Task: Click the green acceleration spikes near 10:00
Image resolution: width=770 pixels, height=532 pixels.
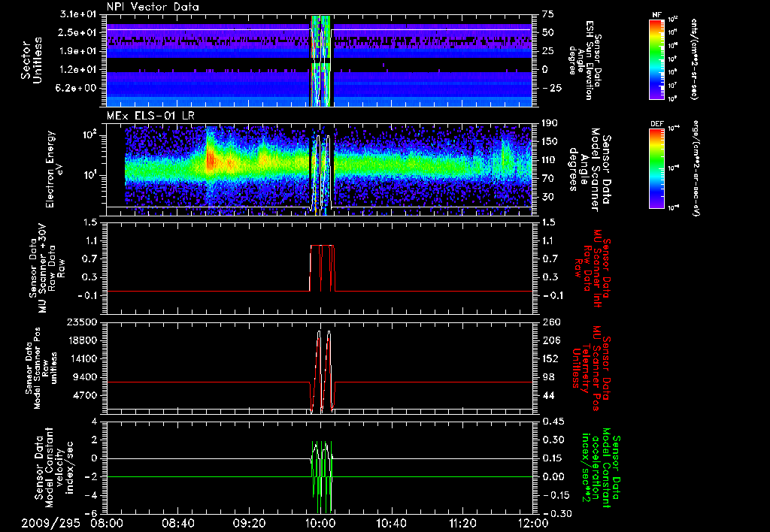Action: [322, 476]
